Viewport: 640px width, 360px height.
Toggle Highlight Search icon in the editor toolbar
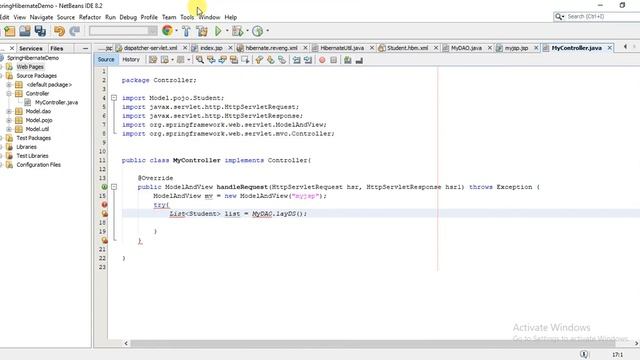(234, 60)
